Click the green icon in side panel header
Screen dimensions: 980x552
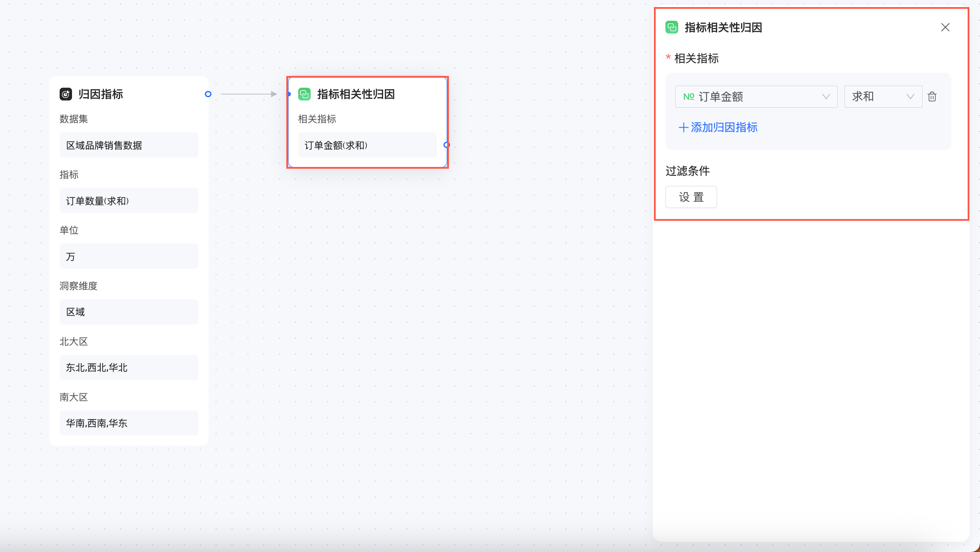[x=672, y=27]
